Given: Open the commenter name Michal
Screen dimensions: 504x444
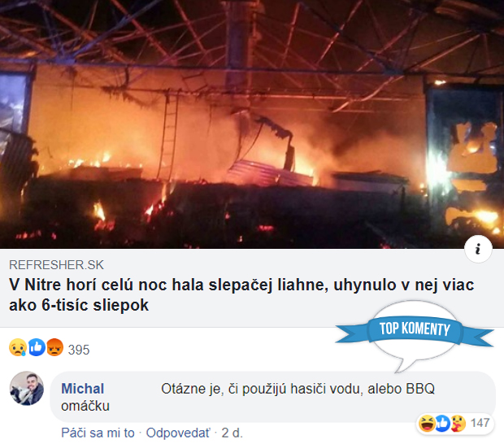Looking at the screenshot, I should (x=83, y=389).
